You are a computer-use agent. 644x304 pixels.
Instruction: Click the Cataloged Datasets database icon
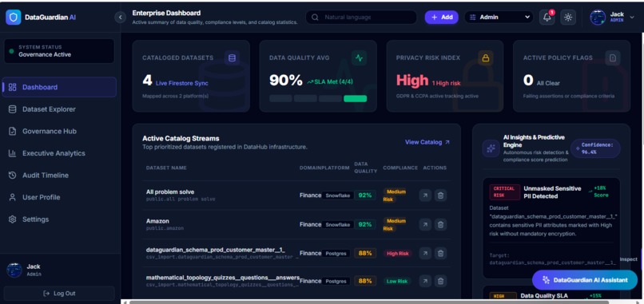click(x=232, y=58)
